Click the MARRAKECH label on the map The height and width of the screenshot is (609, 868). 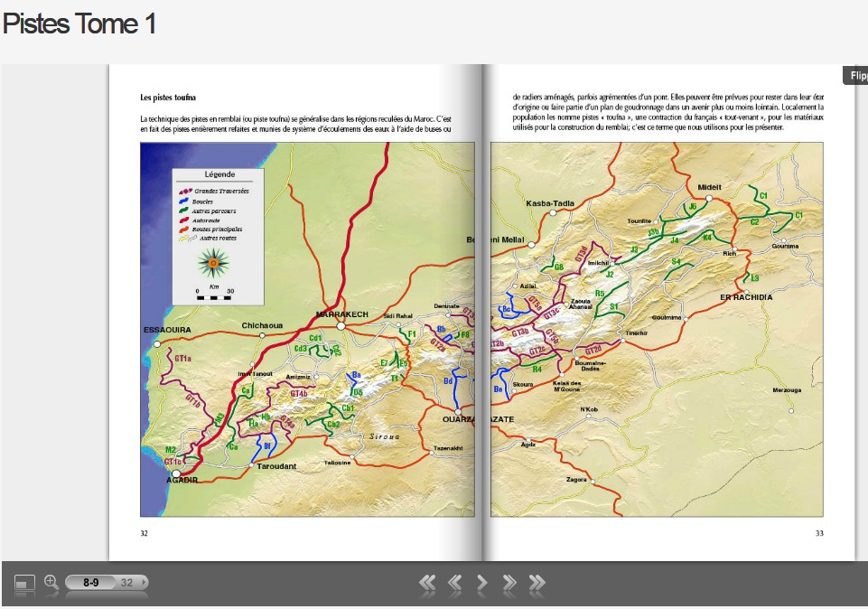(342, 314)
